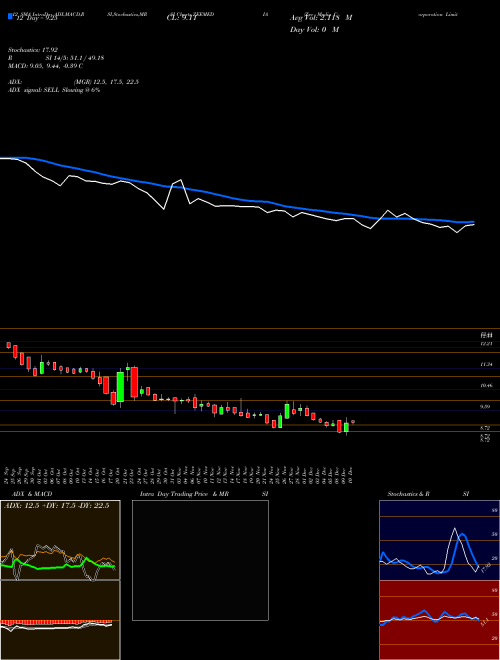This screenshot has width=500, height=660.
Task: Click the '17.92' rotated label on the Stochastics chart
Action: pos(488,566)
